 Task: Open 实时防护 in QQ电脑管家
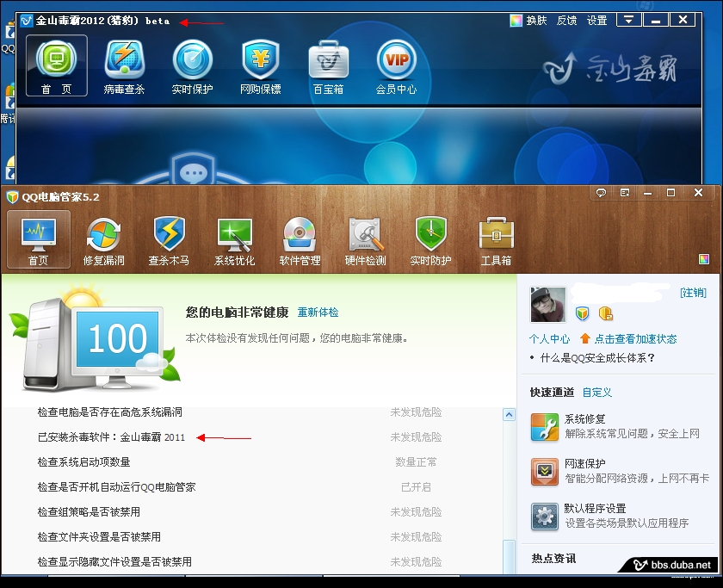click(x=430, y=241)
